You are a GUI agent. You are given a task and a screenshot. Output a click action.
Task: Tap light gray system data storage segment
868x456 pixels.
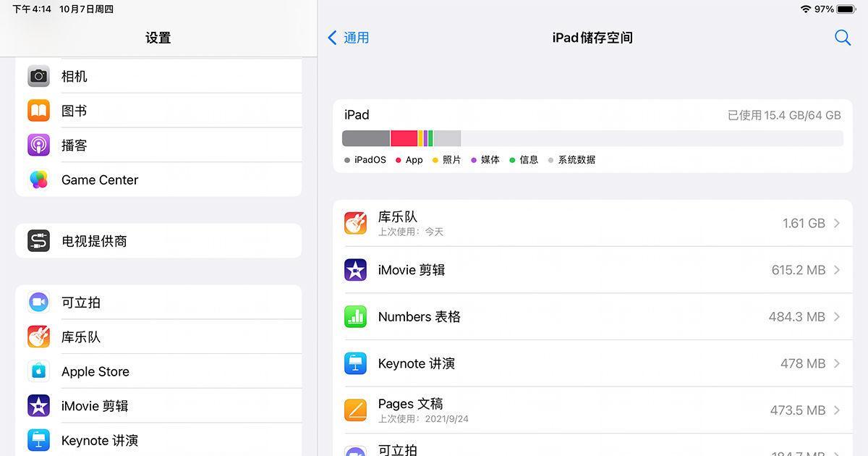pyautogui.click(x=448, y=138)
